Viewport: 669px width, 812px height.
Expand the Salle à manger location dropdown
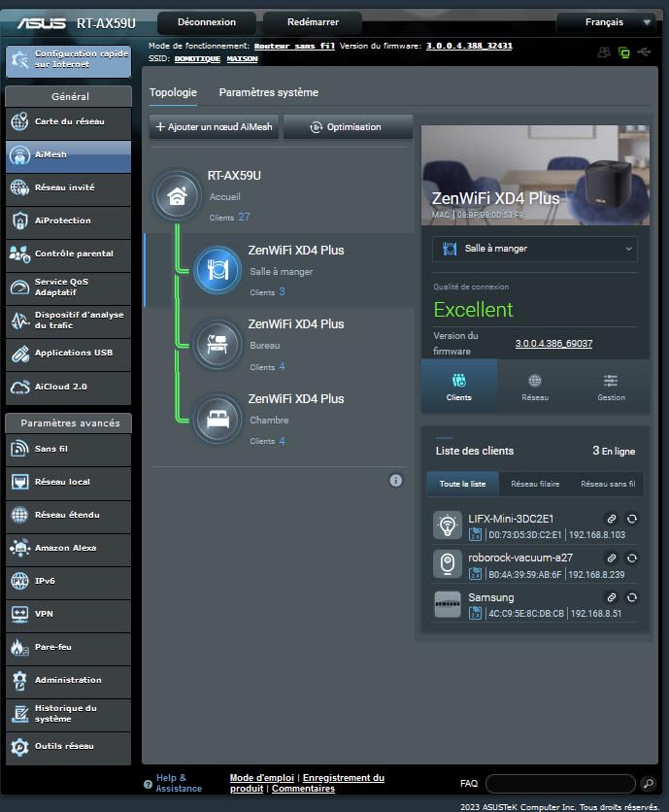(x=535, y=249)
